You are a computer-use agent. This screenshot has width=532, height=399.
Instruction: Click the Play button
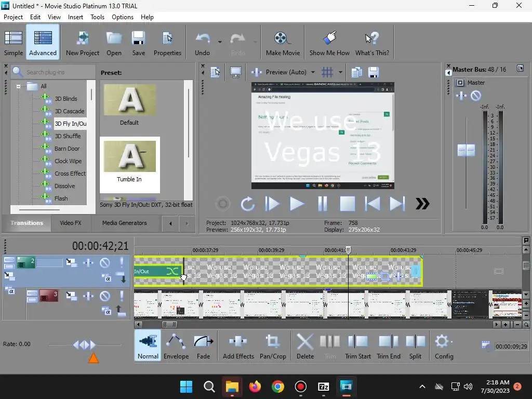(x=297, y=204)
